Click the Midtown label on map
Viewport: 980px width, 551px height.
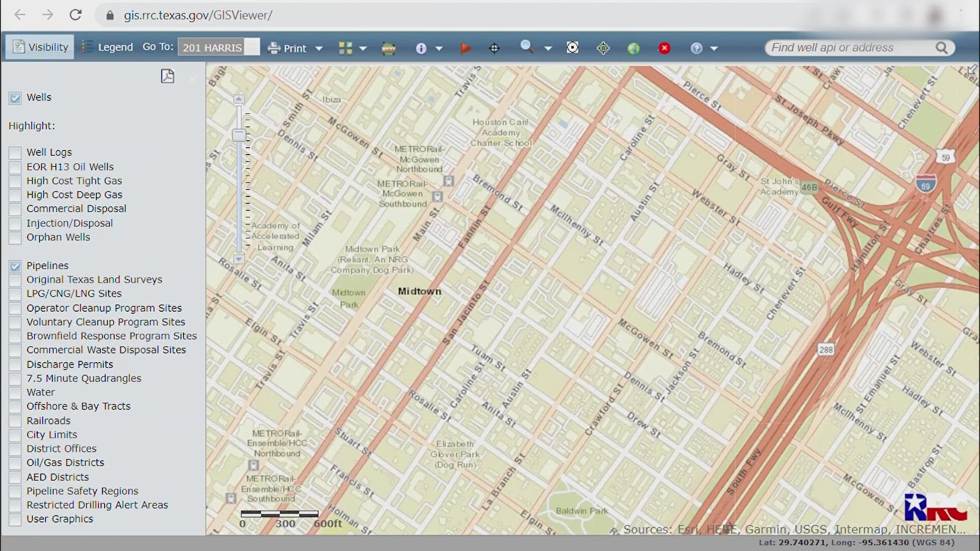419,291
